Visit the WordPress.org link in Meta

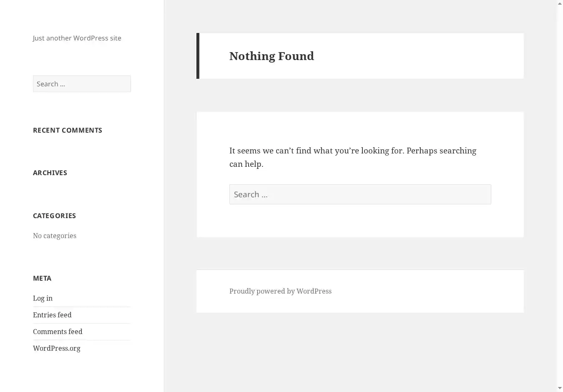coord(57,348)
